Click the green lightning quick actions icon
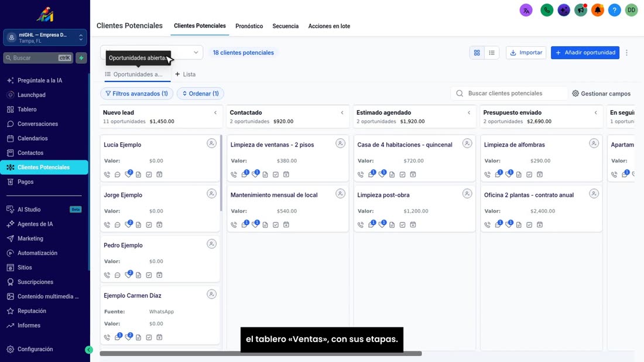The image size is (644, 362). [81, 58]
